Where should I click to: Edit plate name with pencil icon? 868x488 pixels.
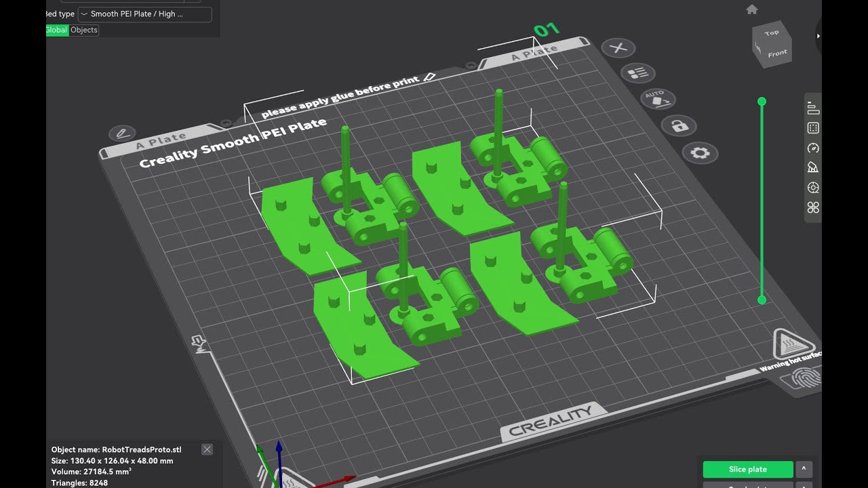[x=122, y=133]
